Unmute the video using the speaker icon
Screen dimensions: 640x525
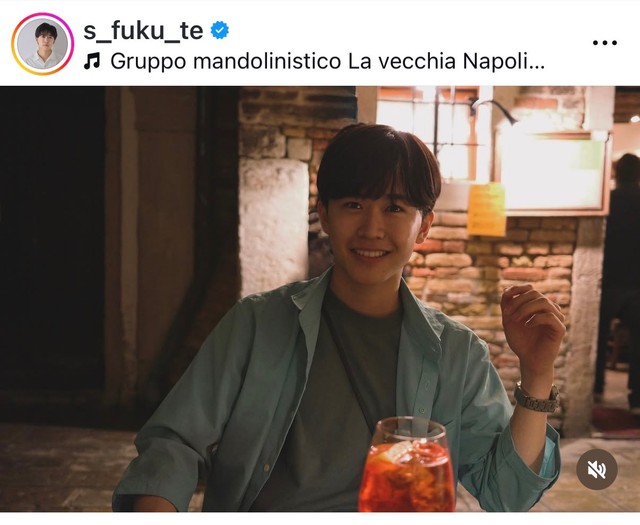(596, 469)
